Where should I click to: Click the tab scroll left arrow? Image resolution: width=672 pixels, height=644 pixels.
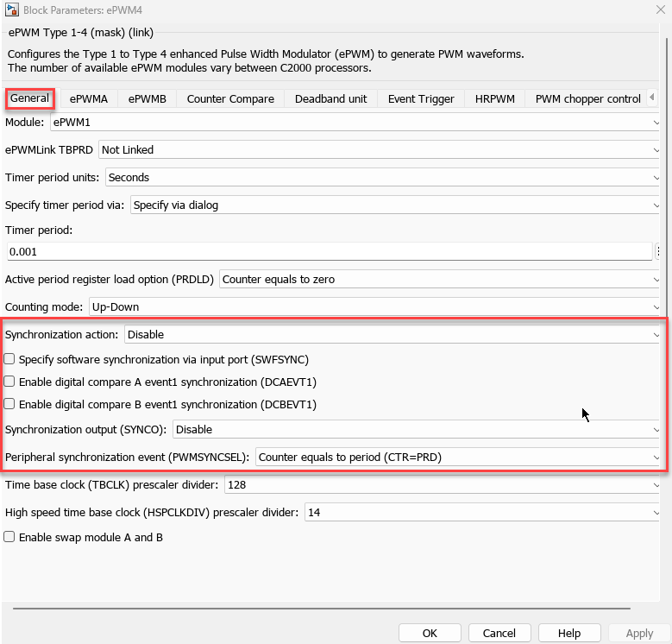coord(652,98)
